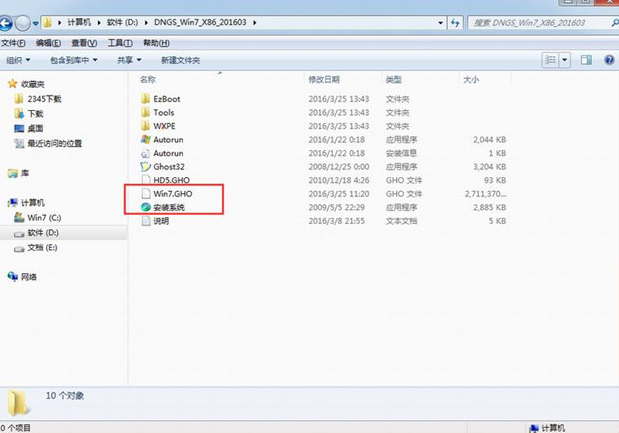Click the search DNGS_Win7_X86_201603 field
The width and height of the screenshot is (619, 433).
(539, 23)
